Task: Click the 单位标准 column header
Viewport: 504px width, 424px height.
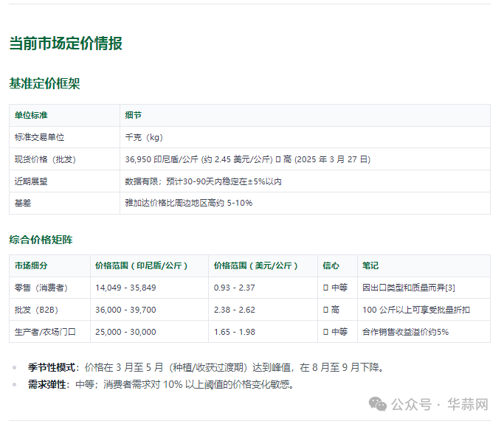Action: 31,115
